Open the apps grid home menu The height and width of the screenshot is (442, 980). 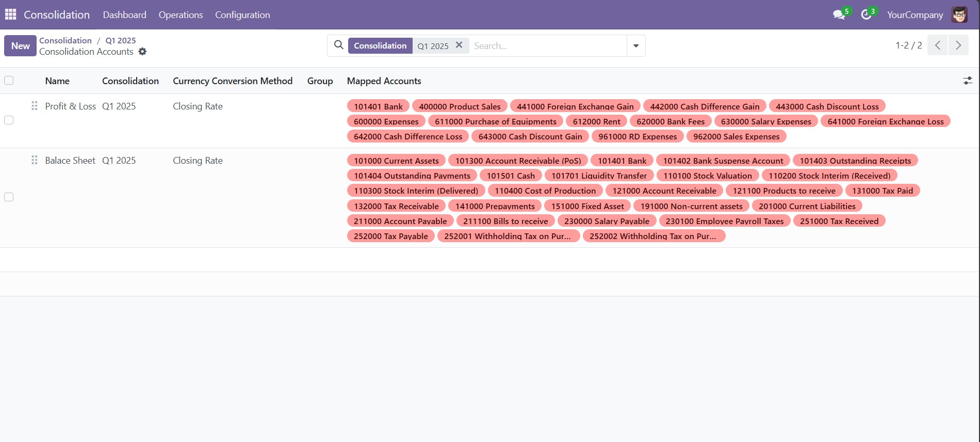pyautogui.click(x=10, y=14)
